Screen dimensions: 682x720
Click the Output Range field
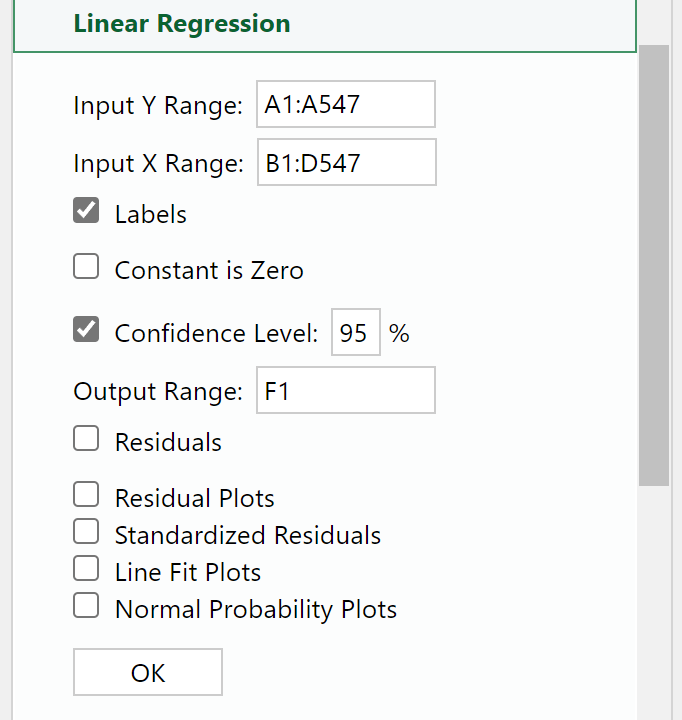345,391
